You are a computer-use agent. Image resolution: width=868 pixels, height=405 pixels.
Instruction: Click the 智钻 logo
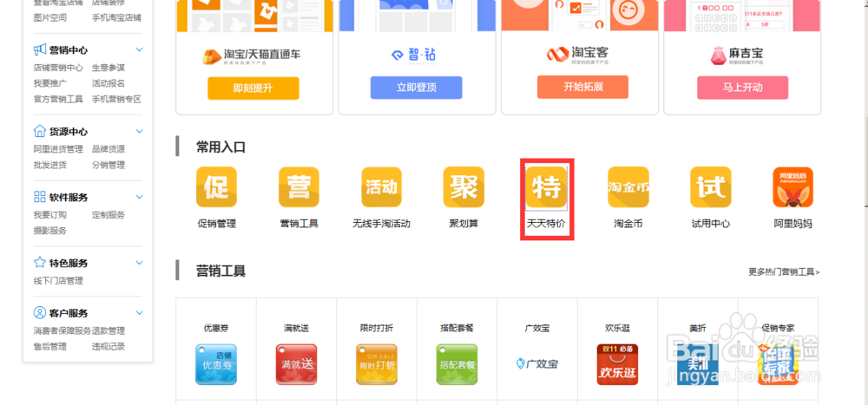tap(413, 55)
